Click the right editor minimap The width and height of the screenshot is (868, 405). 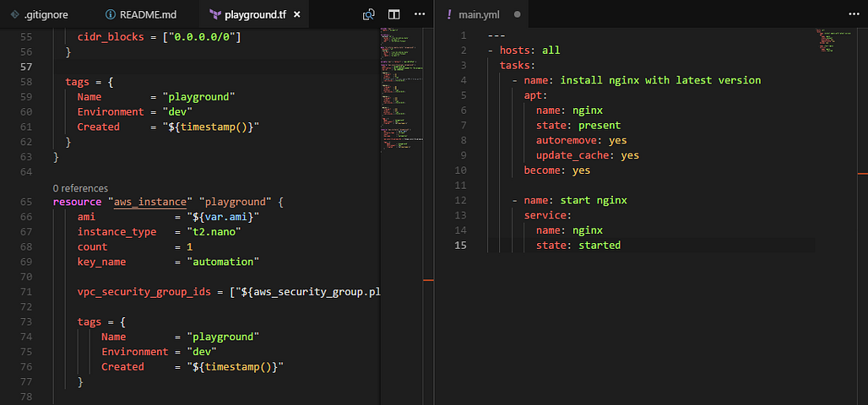pyautogui.click(x=835, y=41)
